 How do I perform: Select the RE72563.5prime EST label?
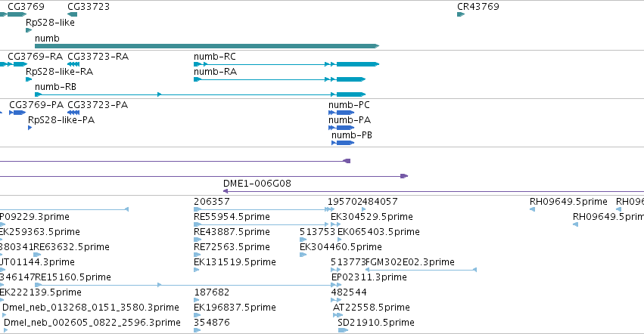tap(232, 247)
